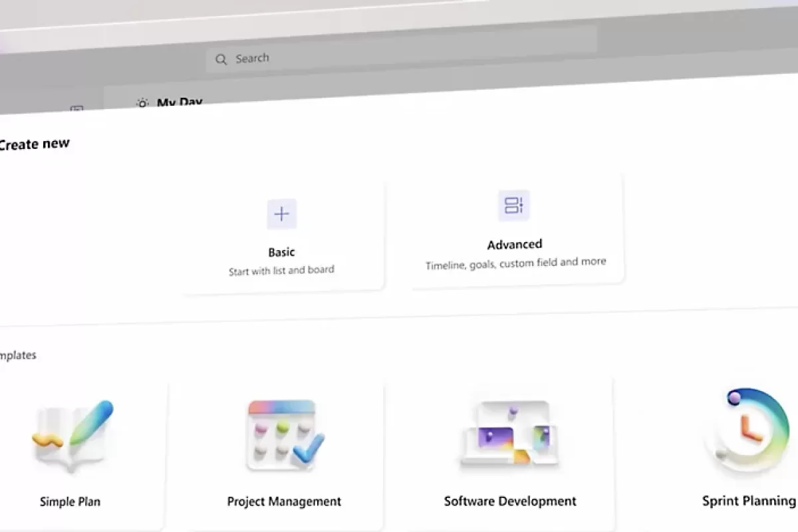Image resolution: width=798 pixels, height=532 pixels.
Task: Click "Timeline, goals, custom field and more" text
Action: tap(516, 263)
